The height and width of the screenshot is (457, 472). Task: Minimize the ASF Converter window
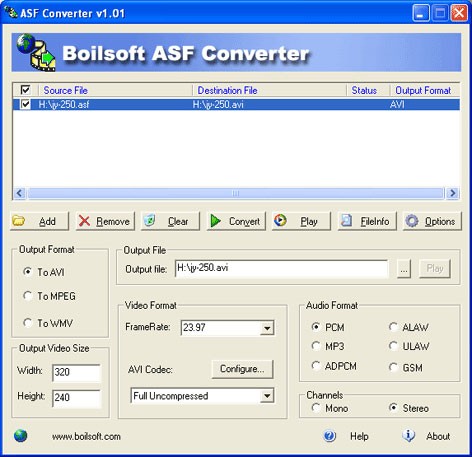point(421,13)
